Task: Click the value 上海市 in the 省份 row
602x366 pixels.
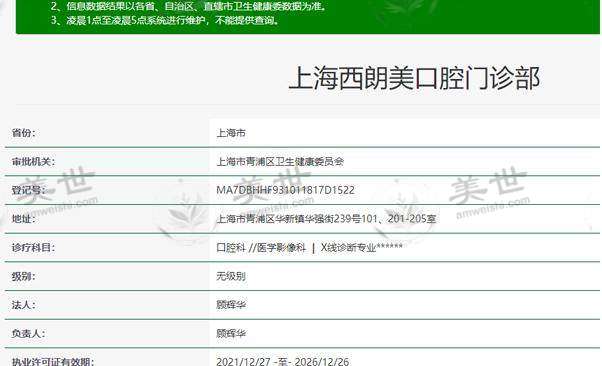Action: click(231, 133)
